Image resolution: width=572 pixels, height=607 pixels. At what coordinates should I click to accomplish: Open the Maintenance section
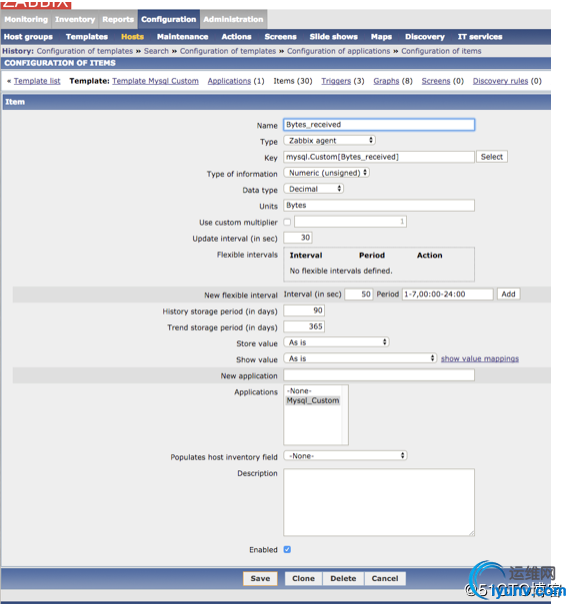point(182,37)
